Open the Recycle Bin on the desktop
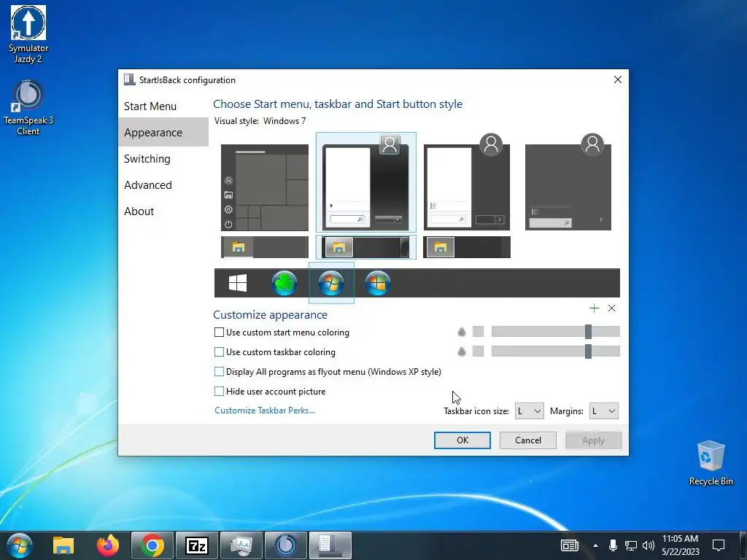Screen dimensions: 747x560 click(x=711, y=462)
